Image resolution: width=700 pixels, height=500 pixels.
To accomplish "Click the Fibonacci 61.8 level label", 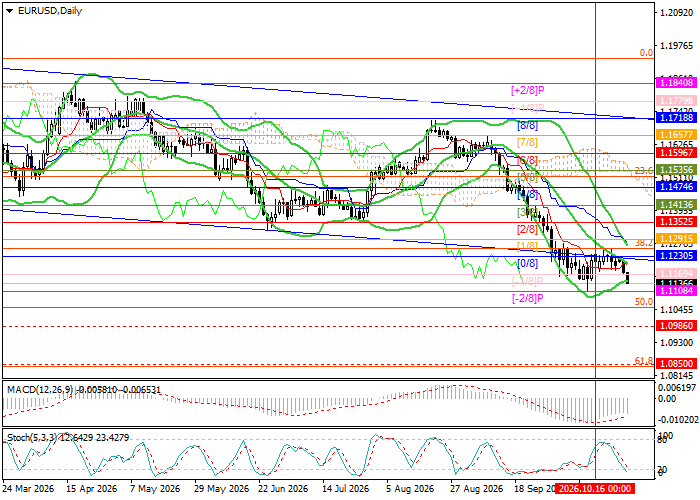I will tap(644, 360).
